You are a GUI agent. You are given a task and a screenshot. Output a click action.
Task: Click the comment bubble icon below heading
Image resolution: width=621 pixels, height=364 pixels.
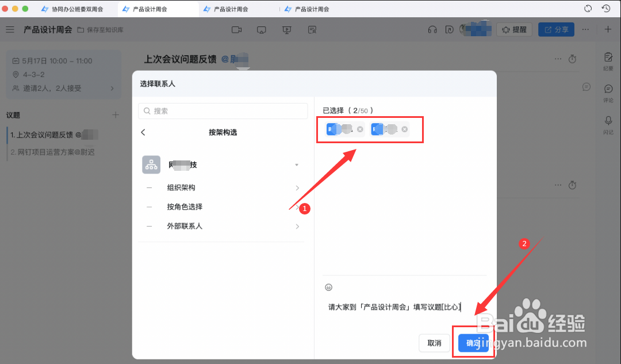point(586,87)
